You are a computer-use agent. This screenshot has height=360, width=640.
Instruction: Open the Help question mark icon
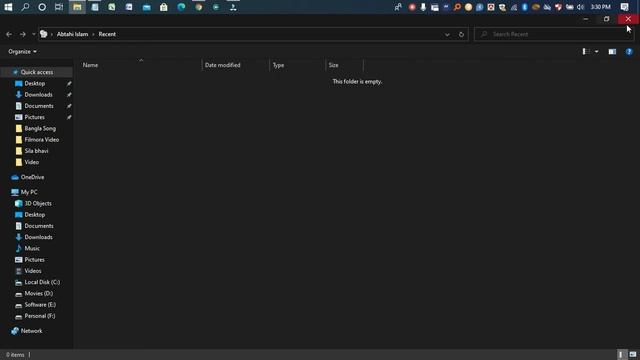pos(629,51)
